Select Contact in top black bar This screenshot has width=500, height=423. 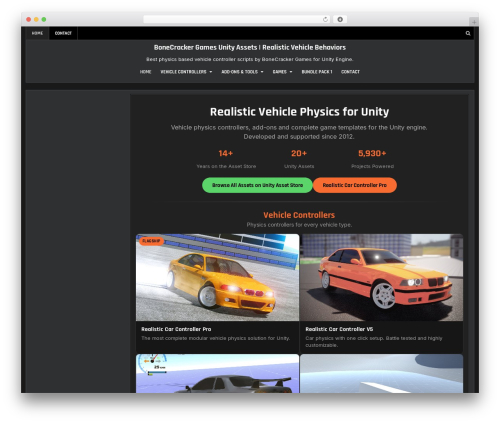coord(63,33)
